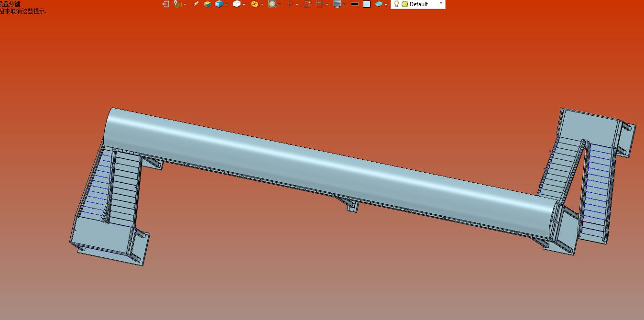Viewport: 644px width, 320px height.
Task: Click the exit arrow icon in toolbar
Action: [x=165, y=4]
